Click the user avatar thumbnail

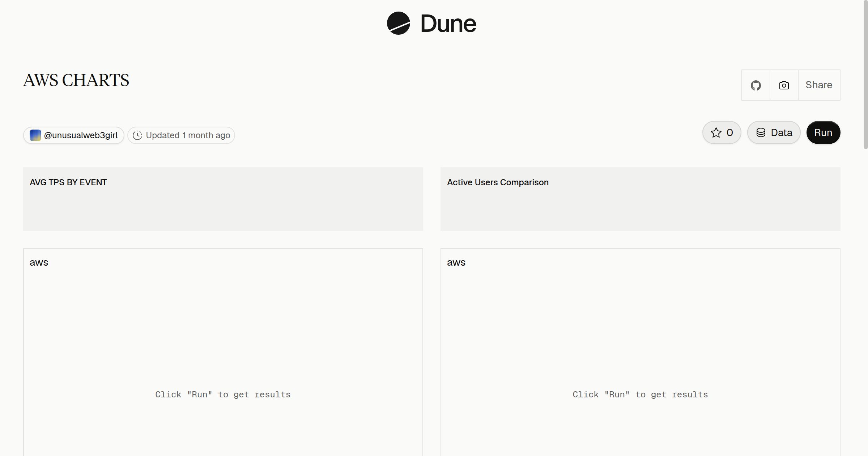(35, 135)
